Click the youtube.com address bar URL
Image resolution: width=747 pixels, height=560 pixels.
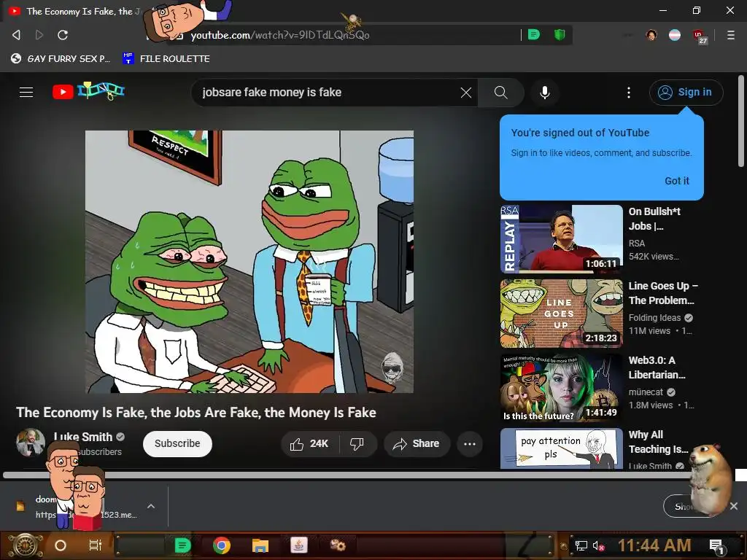coord(280,35)
